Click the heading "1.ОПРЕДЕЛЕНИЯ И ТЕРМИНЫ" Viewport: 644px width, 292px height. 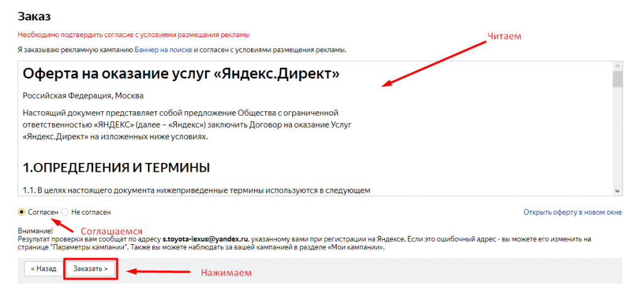[x=116, y=167]
